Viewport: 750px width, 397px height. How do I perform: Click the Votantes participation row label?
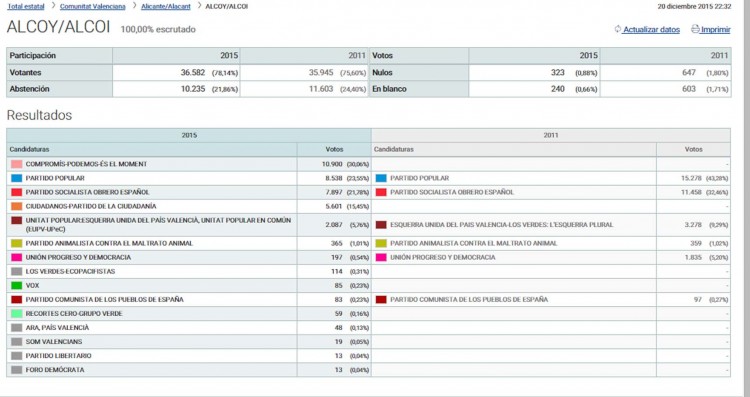25,73
